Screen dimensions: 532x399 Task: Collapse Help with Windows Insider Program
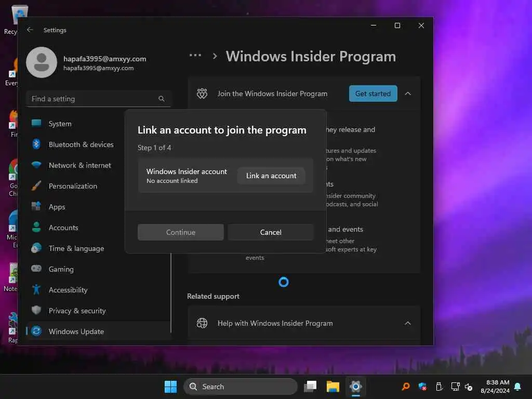[x=408, y=323]
